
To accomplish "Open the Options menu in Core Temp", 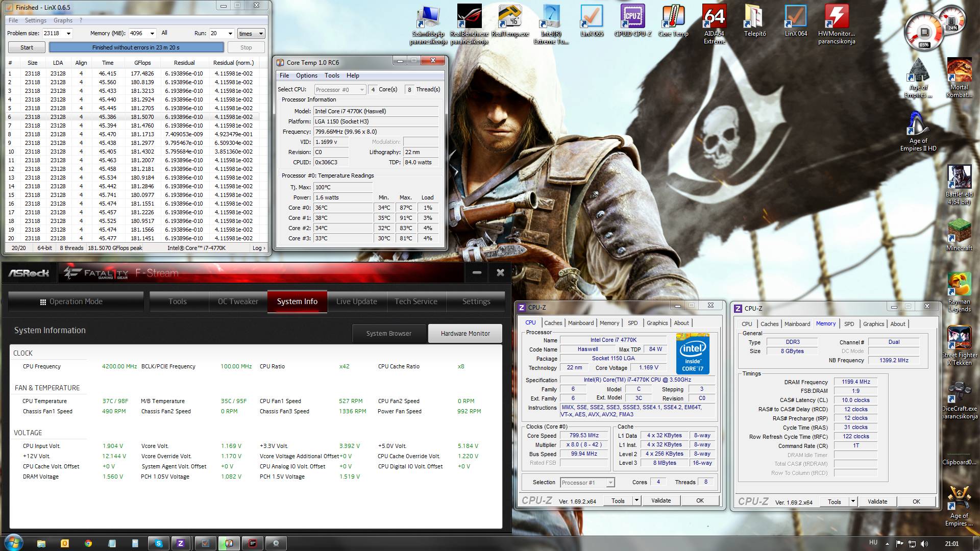I will (x=307, y=76).
